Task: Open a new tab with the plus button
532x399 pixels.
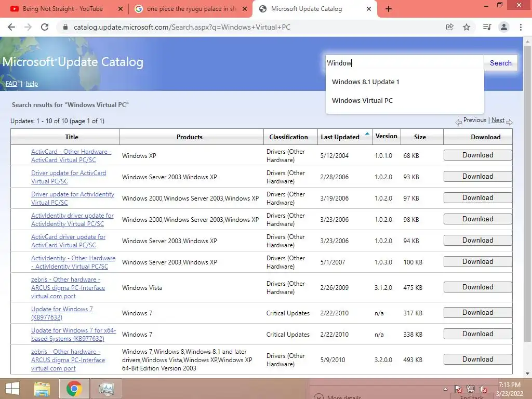Action: 389,9
